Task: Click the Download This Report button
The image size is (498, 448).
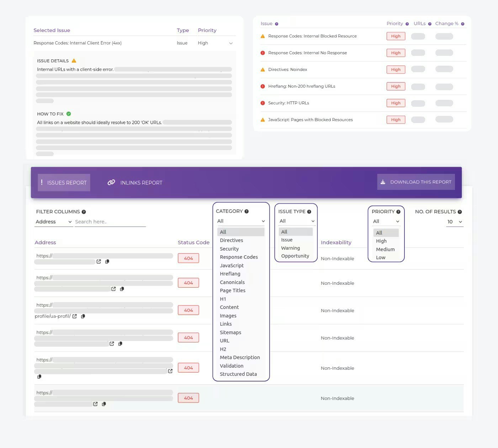Action: [x=415, y=182]
